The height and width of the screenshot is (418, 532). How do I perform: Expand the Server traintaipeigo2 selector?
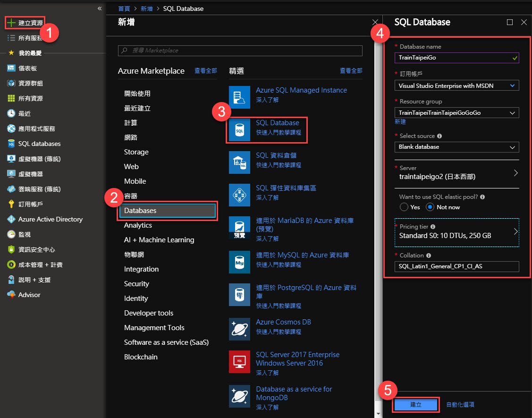[456, 173]
